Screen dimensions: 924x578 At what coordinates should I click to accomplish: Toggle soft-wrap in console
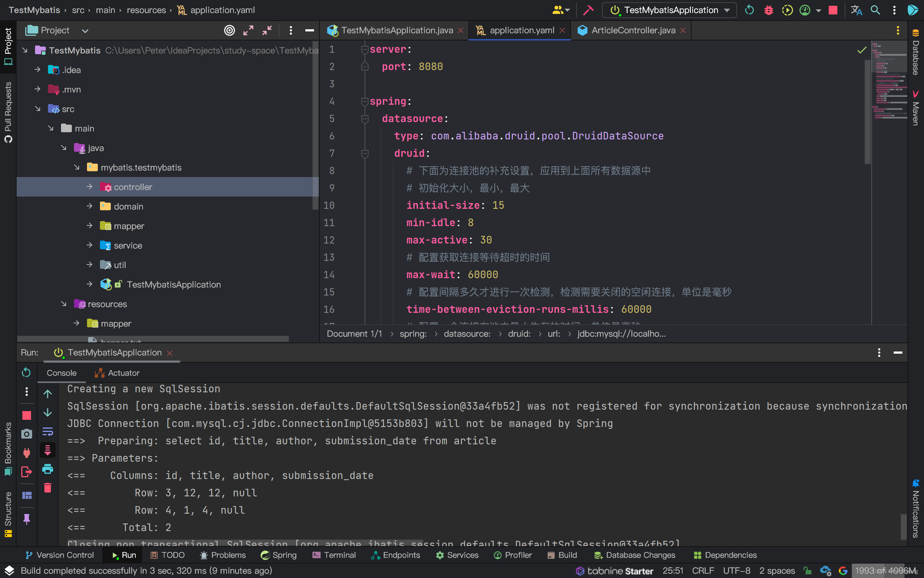pos(47,432)
